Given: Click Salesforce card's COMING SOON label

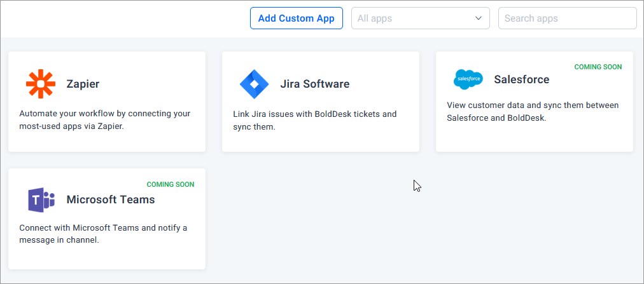Looking at the screenshot, I should (x=598, y=67).
